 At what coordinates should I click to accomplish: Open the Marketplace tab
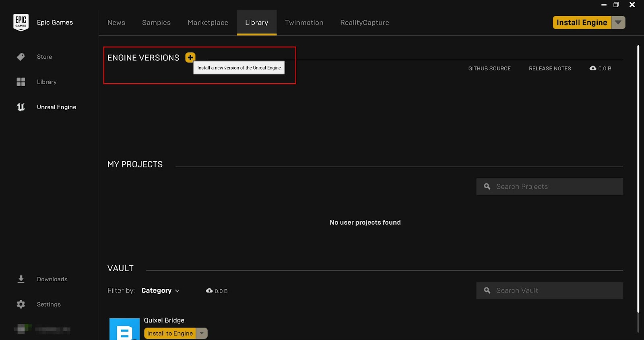coord(208,23)
